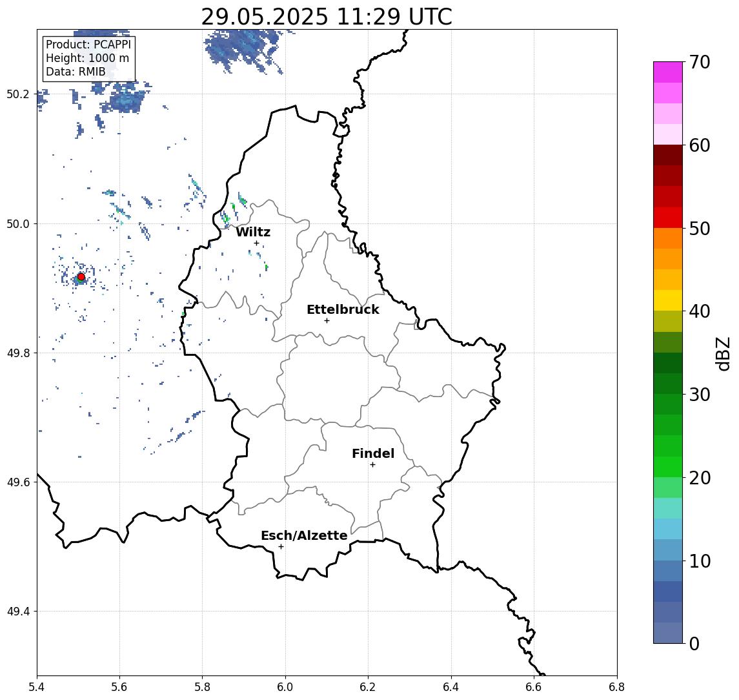Viewport: 739px width, 700px height.
Task: Click the 40 tick label on colorbar
Action: [700, 311]
